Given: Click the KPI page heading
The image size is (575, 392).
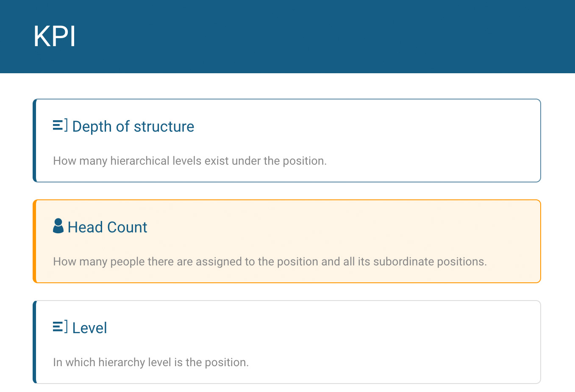Looking at the screenshot, I should coord(55,36).
